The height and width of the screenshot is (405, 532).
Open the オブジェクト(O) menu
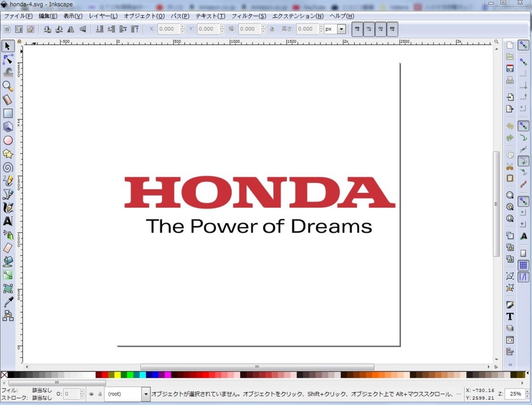144,16
